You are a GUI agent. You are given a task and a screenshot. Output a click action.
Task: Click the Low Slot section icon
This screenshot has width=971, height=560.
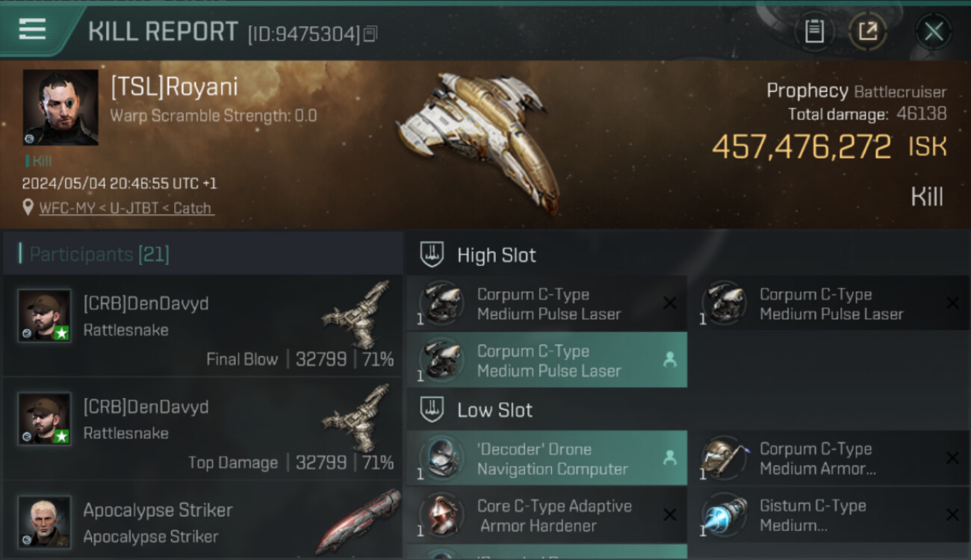[x=432, y=409]
